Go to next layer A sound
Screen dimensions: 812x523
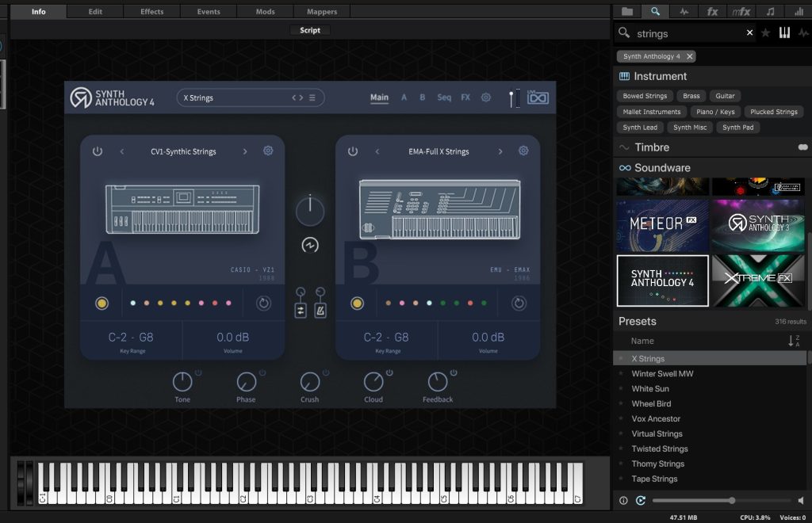(245, 151)
